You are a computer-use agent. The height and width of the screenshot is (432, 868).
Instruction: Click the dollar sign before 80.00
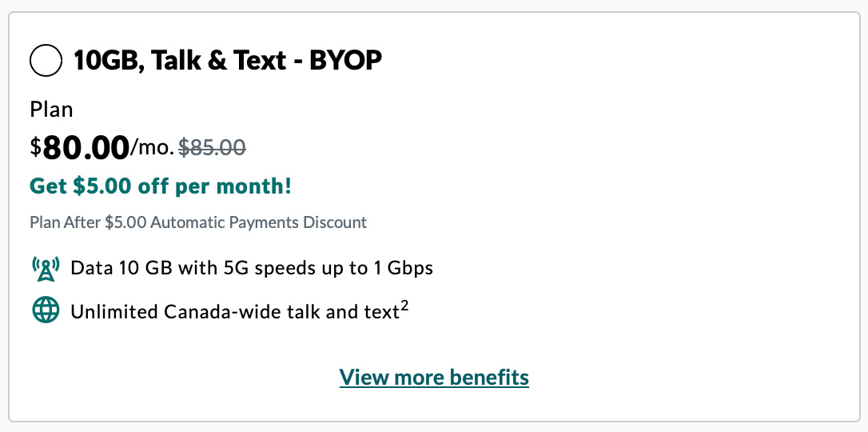pos(35,147)
